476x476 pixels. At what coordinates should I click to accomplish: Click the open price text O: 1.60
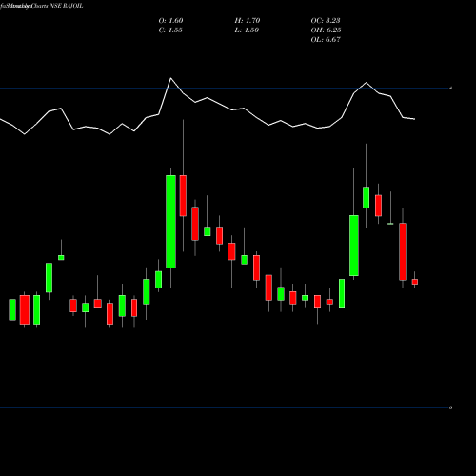(170, 21)
